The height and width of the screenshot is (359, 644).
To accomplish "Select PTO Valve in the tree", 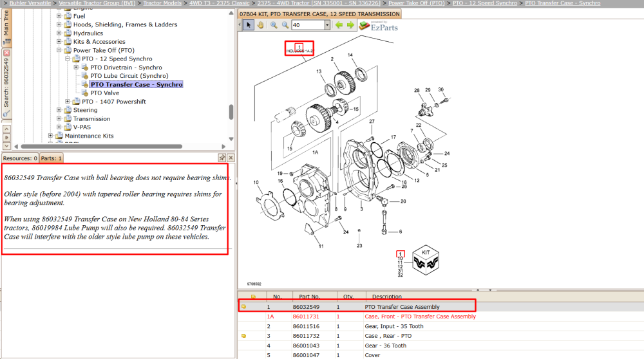I will [105, 93].
